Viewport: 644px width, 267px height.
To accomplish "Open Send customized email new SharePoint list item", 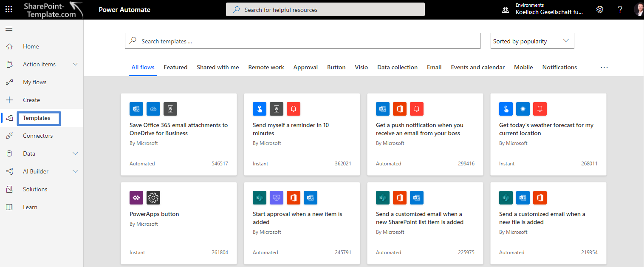I will click(420, 218).
